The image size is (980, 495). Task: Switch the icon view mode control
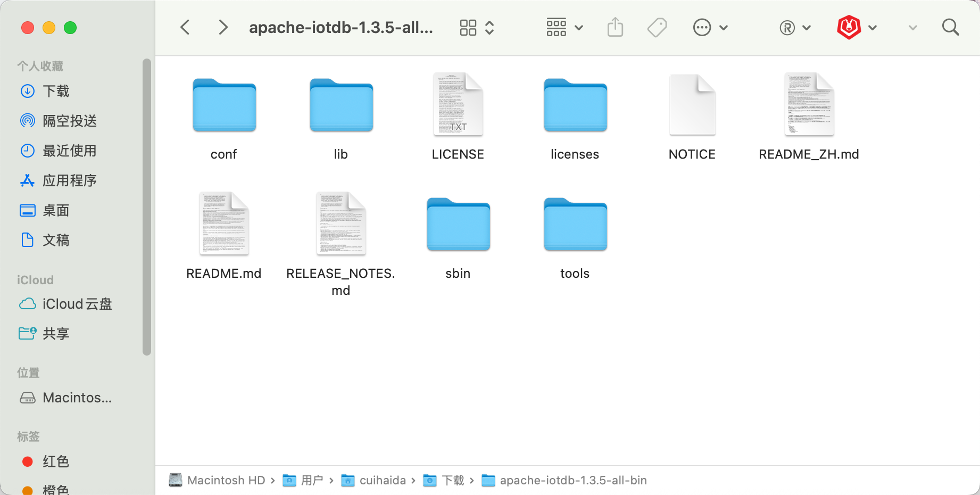click(x=477, y=28)
